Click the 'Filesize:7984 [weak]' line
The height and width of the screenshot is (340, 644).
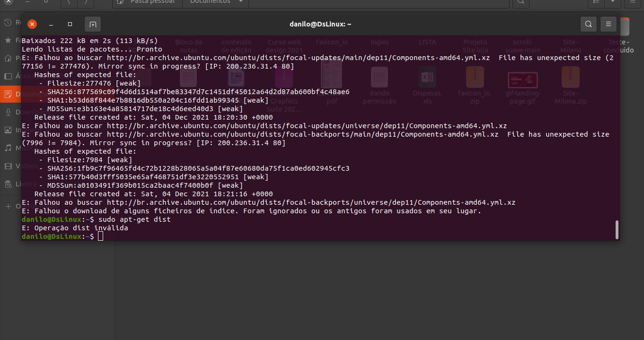tap(86, 160)
